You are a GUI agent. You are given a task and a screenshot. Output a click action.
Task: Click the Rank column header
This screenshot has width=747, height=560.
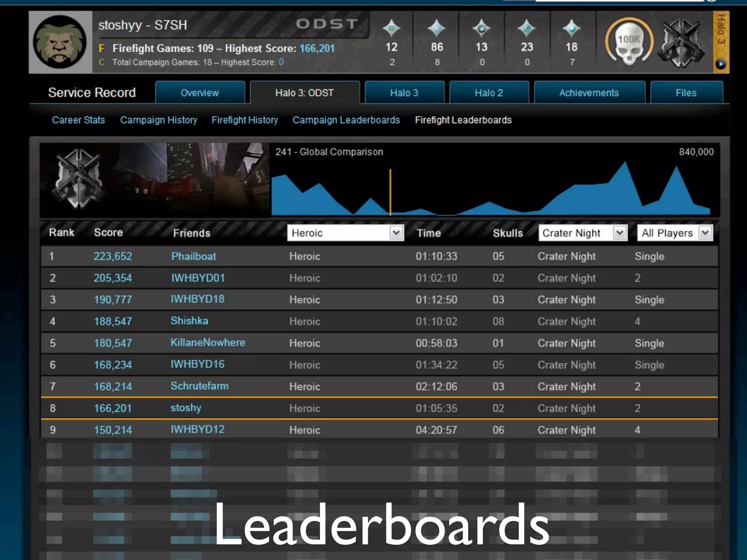click(x=62, y=232)
